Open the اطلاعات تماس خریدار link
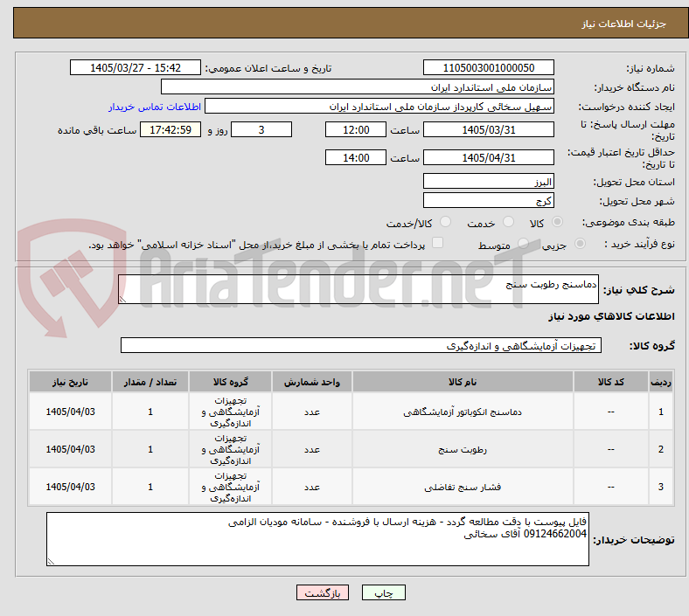 click(x=155, y=107)
